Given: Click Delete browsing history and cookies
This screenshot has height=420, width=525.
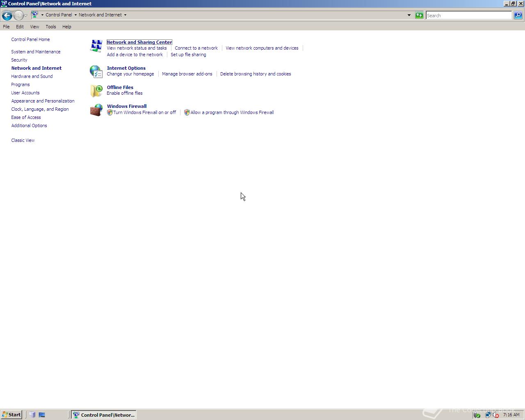Looking at the screenshot, I should coord(256,74).
